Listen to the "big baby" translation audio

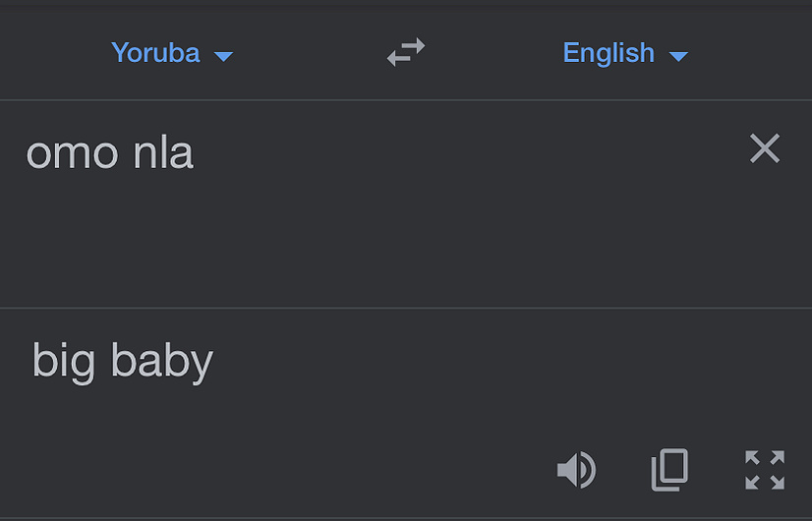click(576, 470)
